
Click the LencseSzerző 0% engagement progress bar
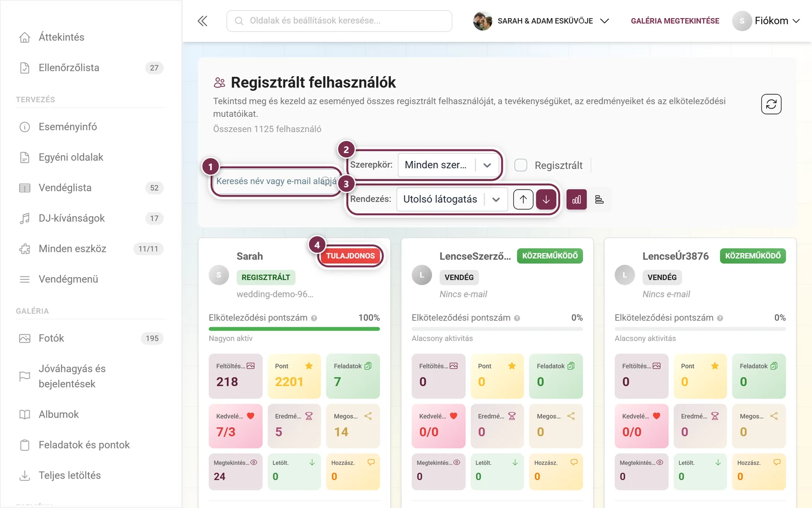(x=497, y=329)
